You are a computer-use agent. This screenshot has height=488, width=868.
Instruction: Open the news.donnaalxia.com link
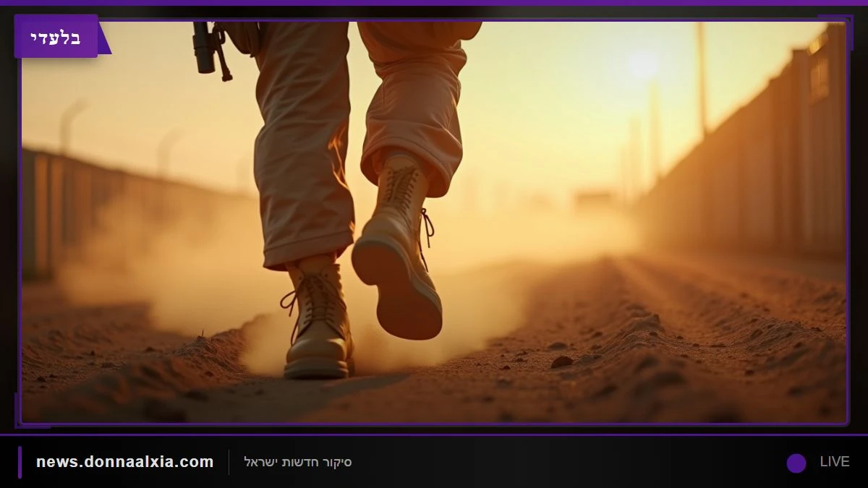(x=125, y=462)
